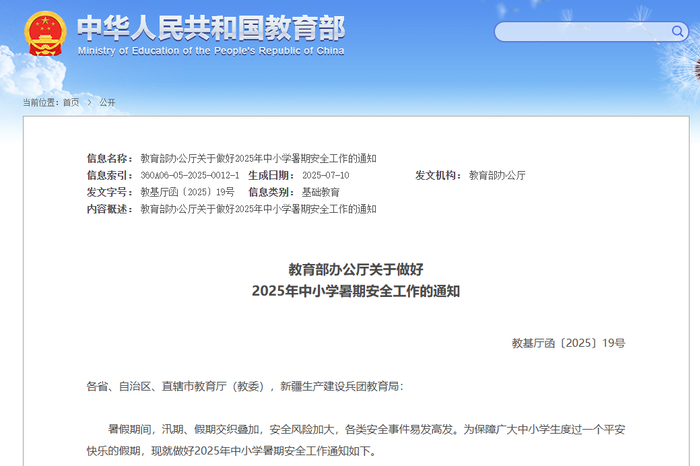The width and height of the screenshot is (700, 466).
Task: Click the addressee line 各省、自治区、直辖市教育厅
Action: pyautogui.click(x=245, y=386)
